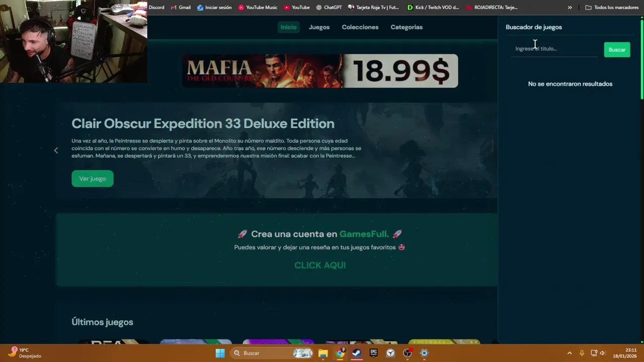
Task: Open the weather widget showing 19°C
Action: (24, 353)
